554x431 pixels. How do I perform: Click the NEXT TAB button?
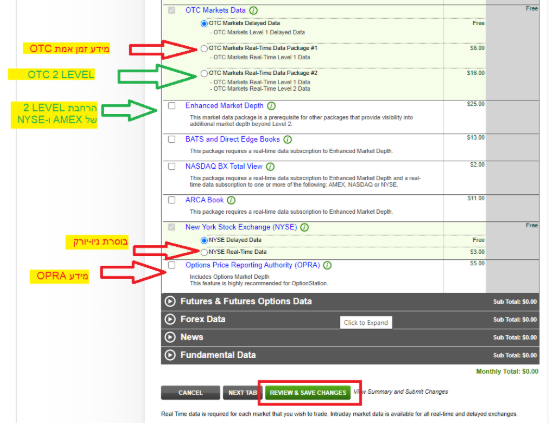point(242,393)
